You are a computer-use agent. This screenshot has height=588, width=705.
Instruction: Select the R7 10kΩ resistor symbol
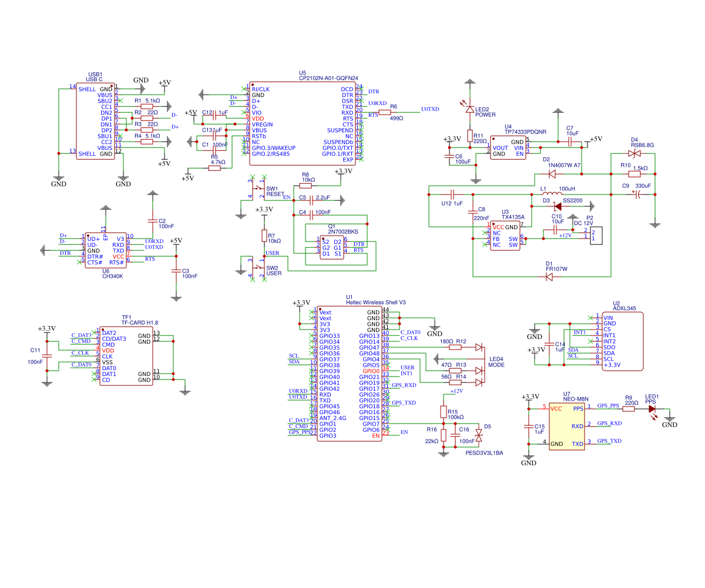pyautogui.click(x=264, y=236)
